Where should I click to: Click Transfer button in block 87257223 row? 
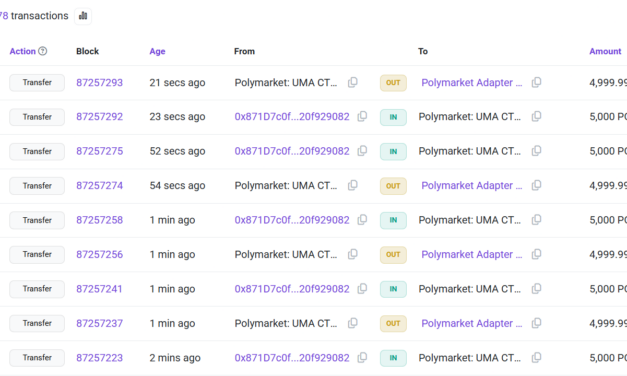point(37,358)
